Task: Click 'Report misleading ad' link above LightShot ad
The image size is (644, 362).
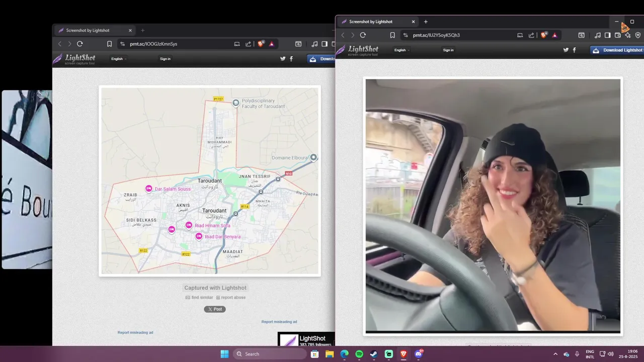Action: click(x=279, y=322)
